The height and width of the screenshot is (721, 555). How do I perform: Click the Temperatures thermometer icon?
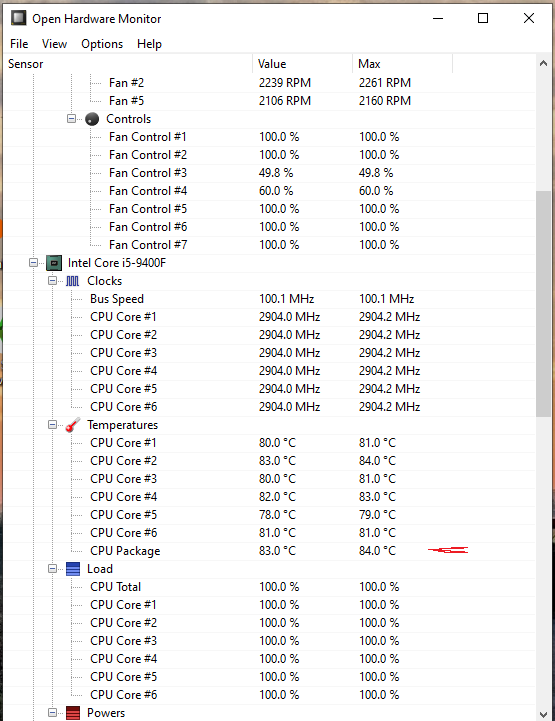[x=73, y=425]
